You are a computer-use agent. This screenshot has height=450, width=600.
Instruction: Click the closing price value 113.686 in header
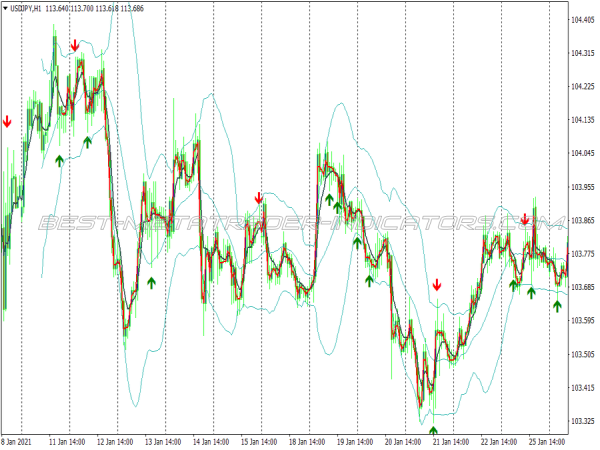(x=132, y=8)
